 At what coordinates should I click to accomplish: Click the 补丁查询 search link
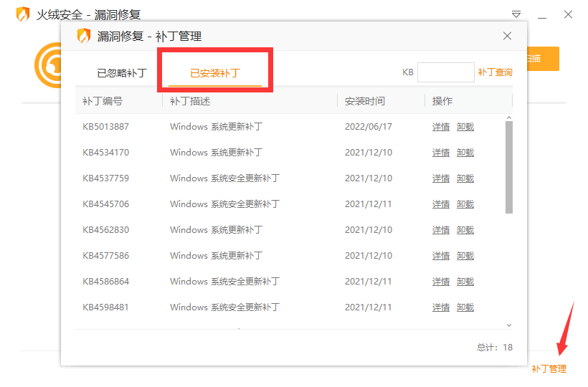coord(495,72)
